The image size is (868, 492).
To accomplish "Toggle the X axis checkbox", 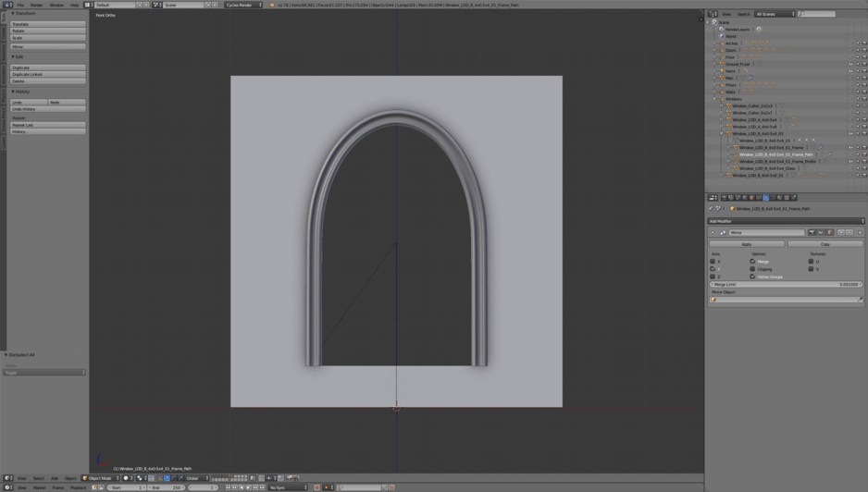I will [x=713, y=261].
